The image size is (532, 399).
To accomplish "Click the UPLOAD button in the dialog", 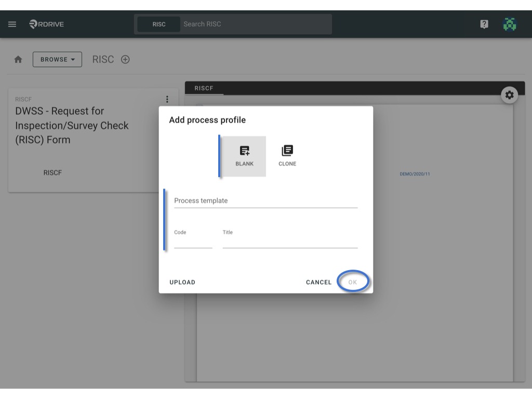I will coord(182,282).
